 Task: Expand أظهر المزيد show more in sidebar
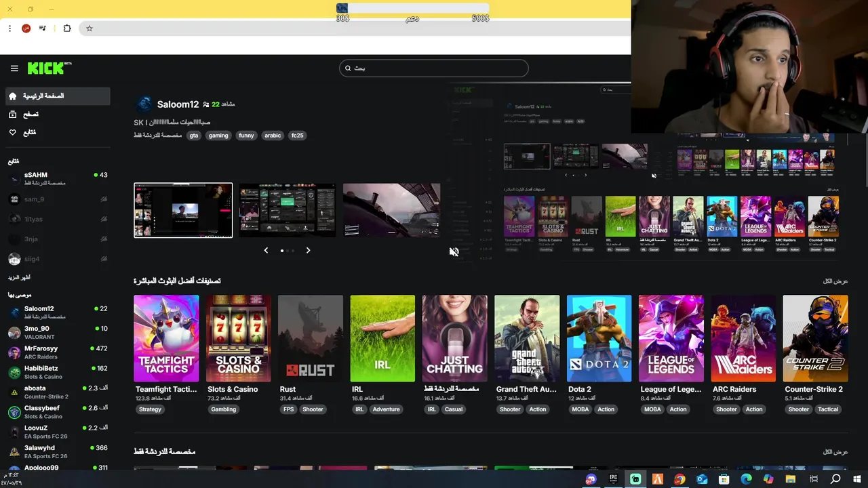coord(20,278)
